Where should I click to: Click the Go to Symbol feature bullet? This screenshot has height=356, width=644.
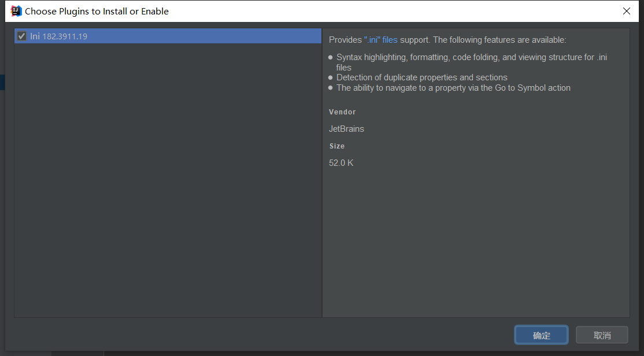point(453,88)
